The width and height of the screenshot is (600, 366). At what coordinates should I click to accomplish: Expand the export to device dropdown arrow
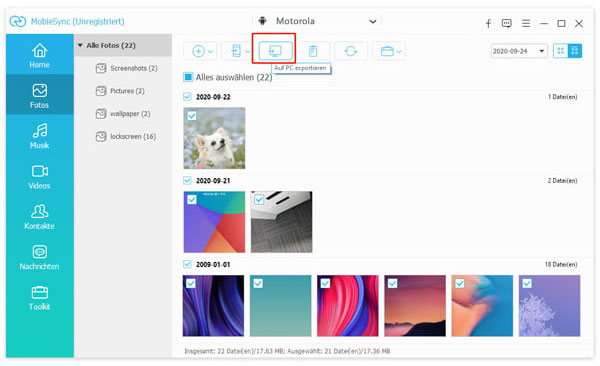[x=248, y=51]
